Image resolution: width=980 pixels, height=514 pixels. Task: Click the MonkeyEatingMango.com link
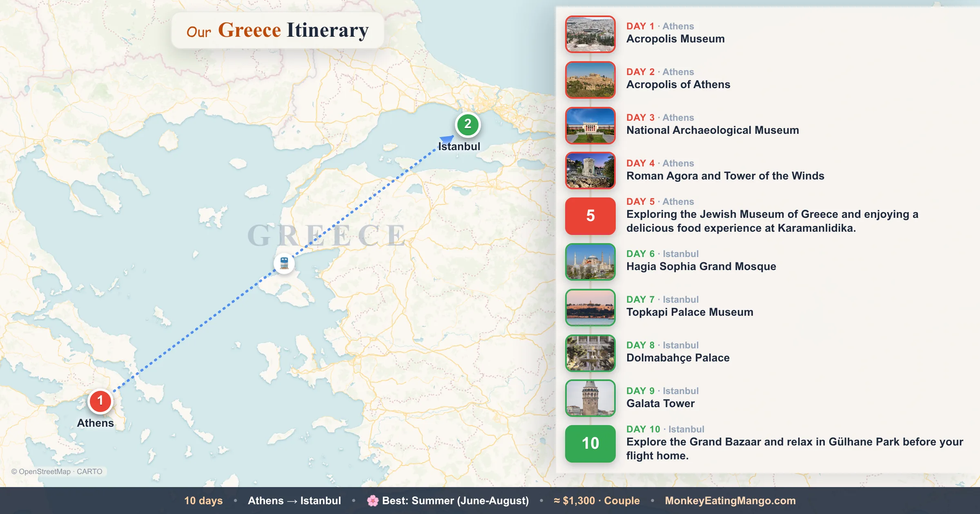click(x=730, y=501)
